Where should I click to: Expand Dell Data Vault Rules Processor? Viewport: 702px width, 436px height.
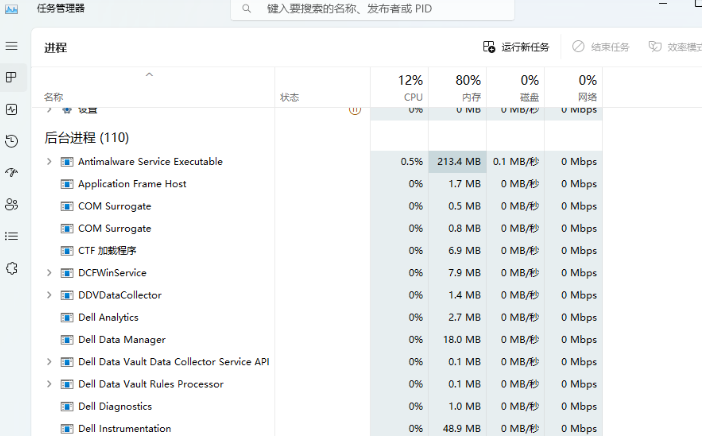pyautogui.click(x=49, y=384)
